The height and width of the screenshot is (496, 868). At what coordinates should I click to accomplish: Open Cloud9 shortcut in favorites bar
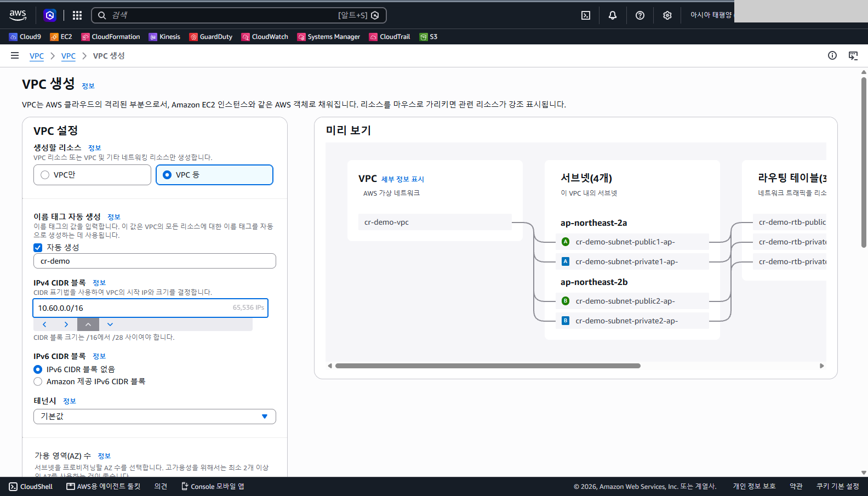(25, 37)
